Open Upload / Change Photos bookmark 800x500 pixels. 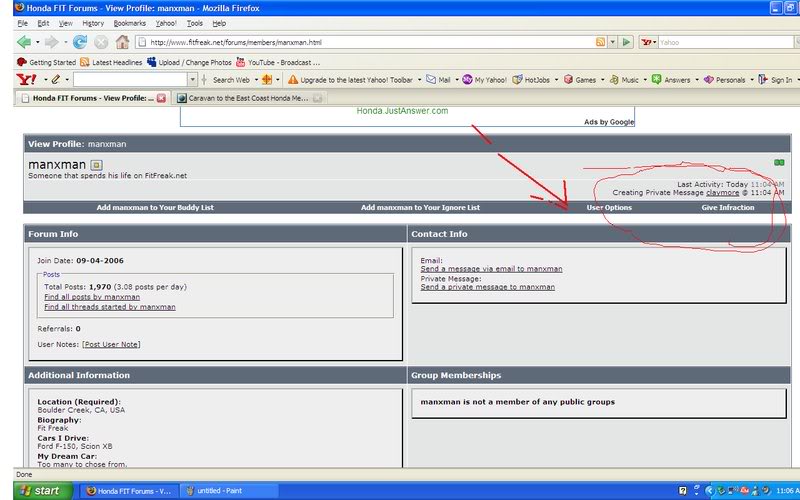pyautogui.click(x=189, y=62)
